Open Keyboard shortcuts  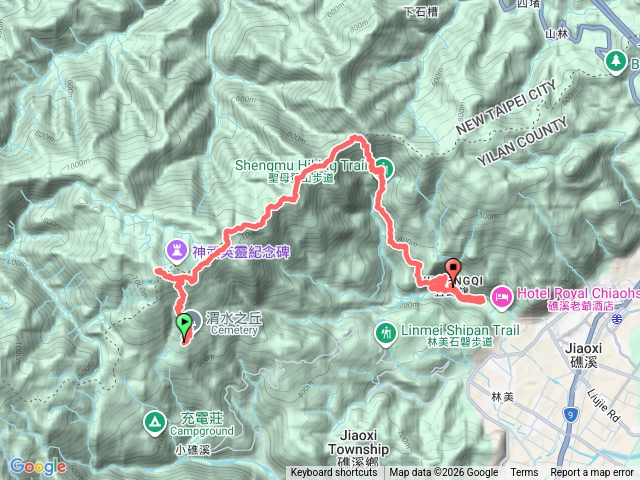pos(333,473)
